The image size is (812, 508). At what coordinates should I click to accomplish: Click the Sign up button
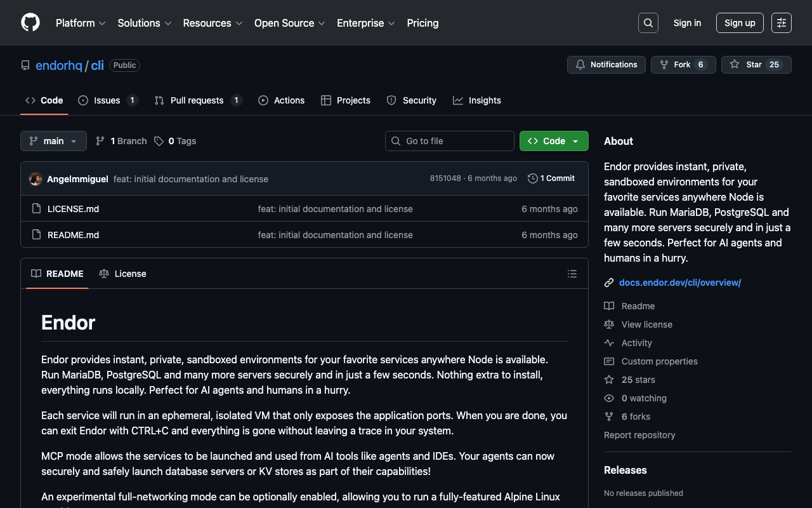(739, 23)
